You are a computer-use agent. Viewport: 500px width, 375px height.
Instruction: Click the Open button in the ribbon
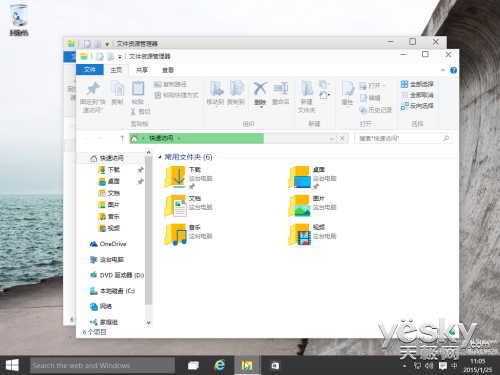[x=372, y=86]
